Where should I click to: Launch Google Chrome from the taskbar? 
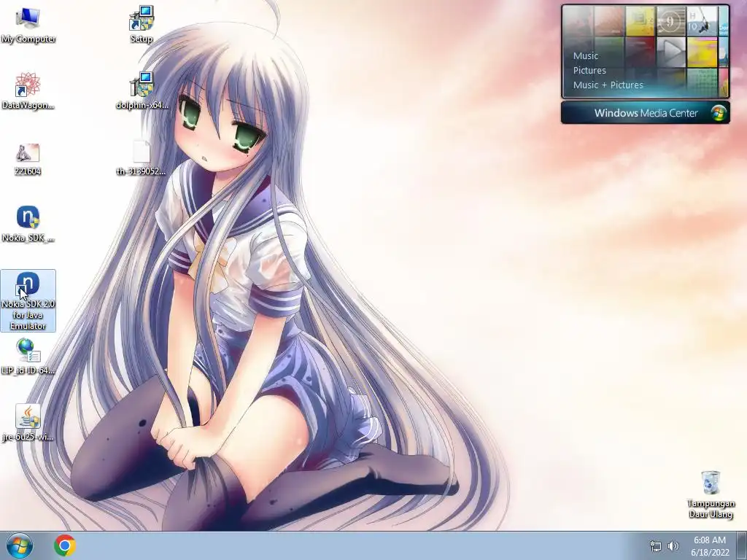[x=65, y=545]
